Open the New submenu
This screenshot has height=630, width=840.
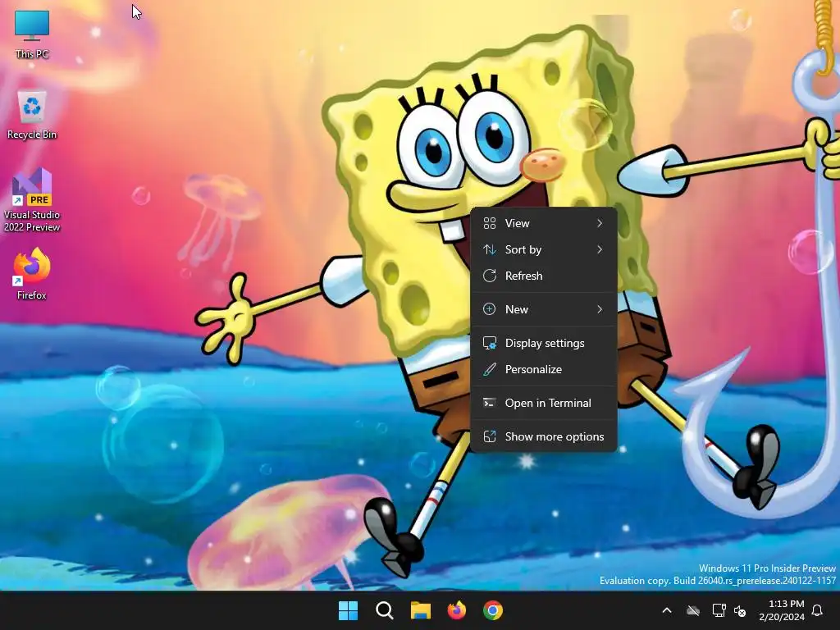pos(544,309)
